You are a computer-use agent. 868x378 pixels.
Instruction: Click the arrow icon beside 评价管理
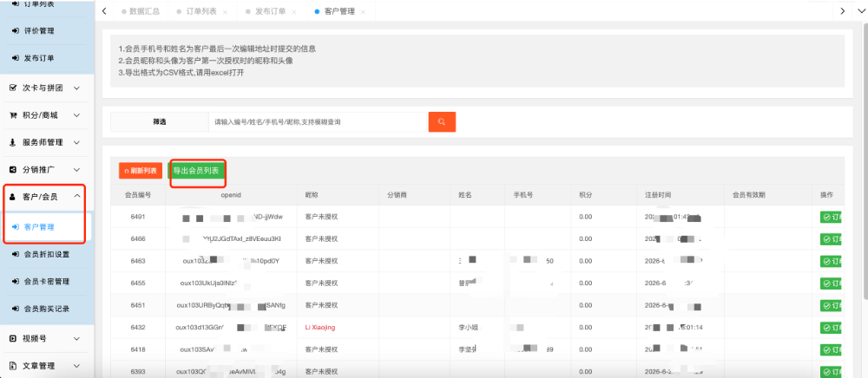click(16, 31)
